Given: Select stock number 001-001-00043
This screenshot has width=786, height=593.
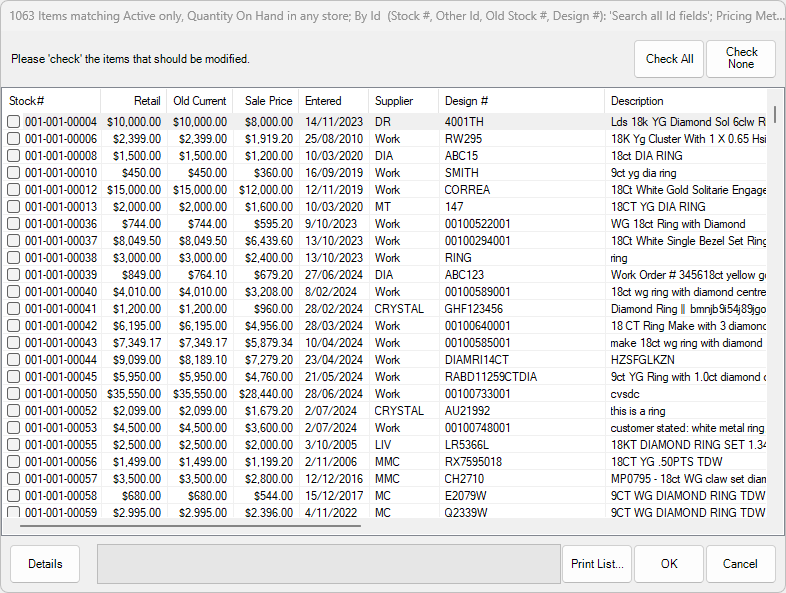Looking at the screenshot, I should click(61, 343).
